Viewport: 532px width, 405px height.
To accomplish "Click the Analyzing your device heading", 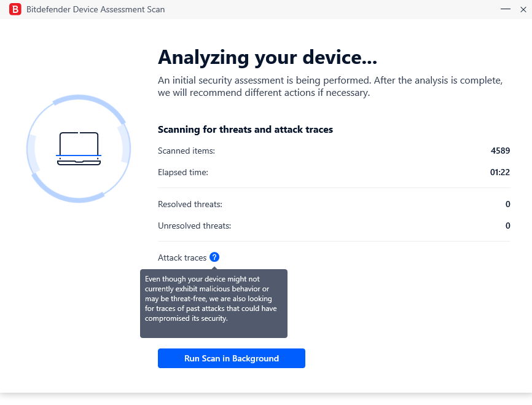I will point(267,57).
